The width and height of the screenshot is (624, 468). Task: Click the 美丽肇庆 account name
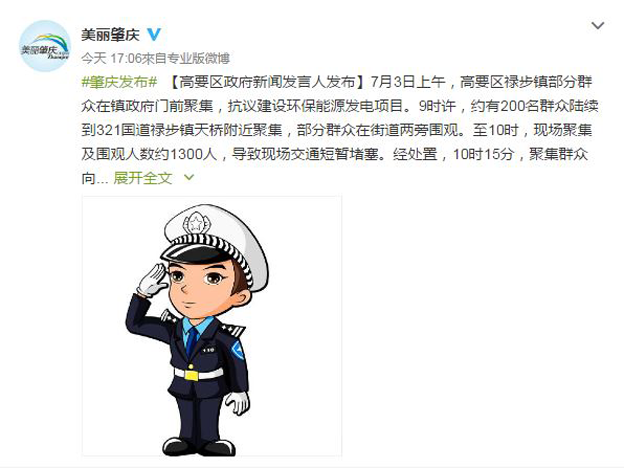110,35
